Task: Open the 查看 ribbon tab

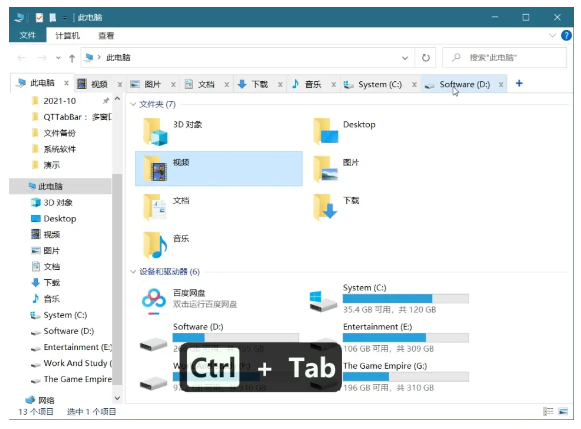Action: point(106,36)
